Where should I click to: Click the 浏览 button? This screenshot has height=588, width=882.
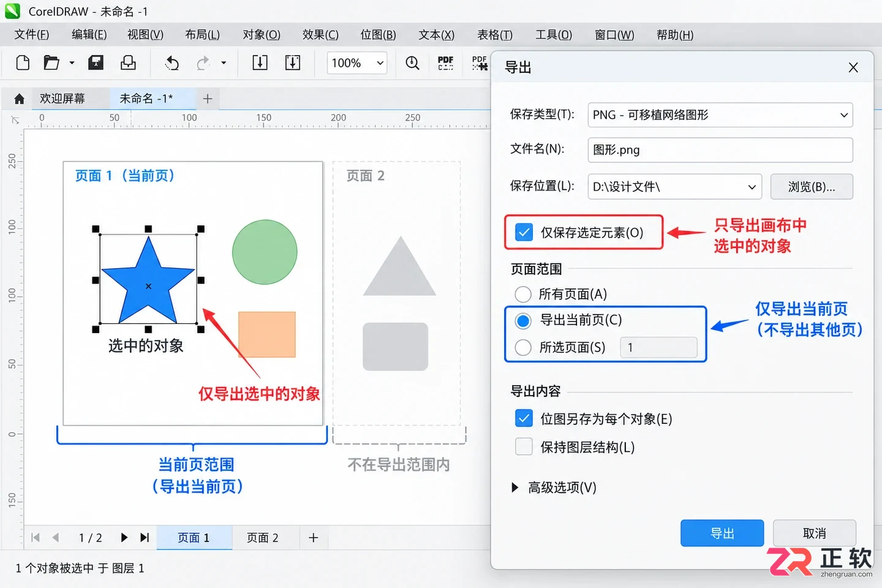pyautogui.click(x=812, y=187)
